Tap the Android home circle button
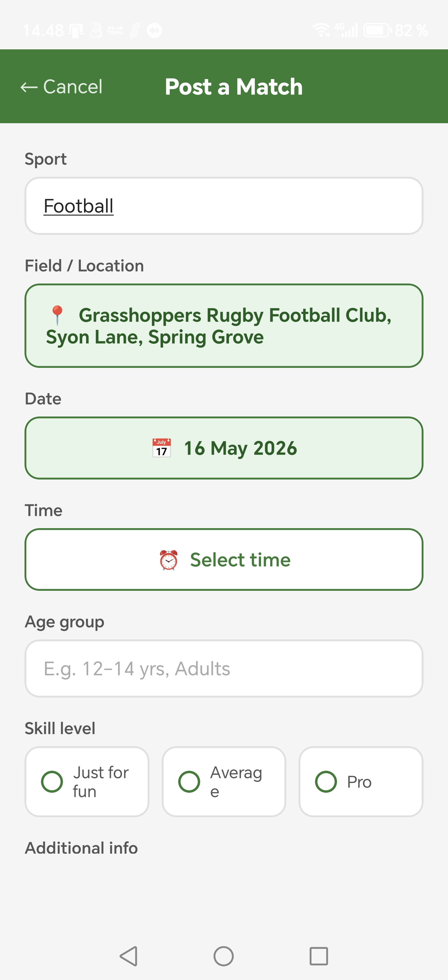Screen dimensions: 448x980 (224, 955)
